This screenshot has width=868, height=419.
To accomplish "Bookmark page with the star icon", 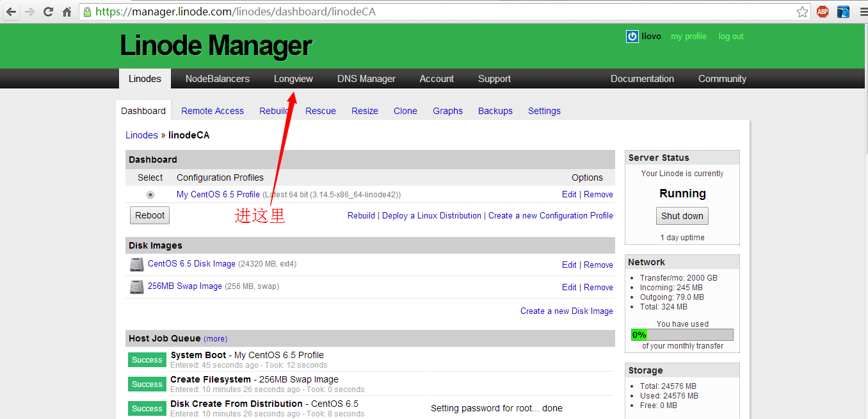I will click(802, 12).
